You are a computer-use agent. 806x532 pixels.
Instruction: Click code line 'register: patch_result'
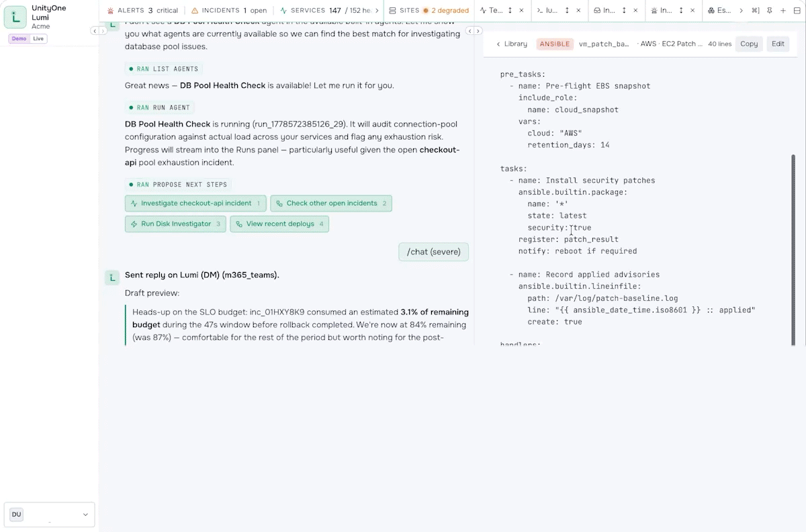pyautogui.click(x=568, y=239)
